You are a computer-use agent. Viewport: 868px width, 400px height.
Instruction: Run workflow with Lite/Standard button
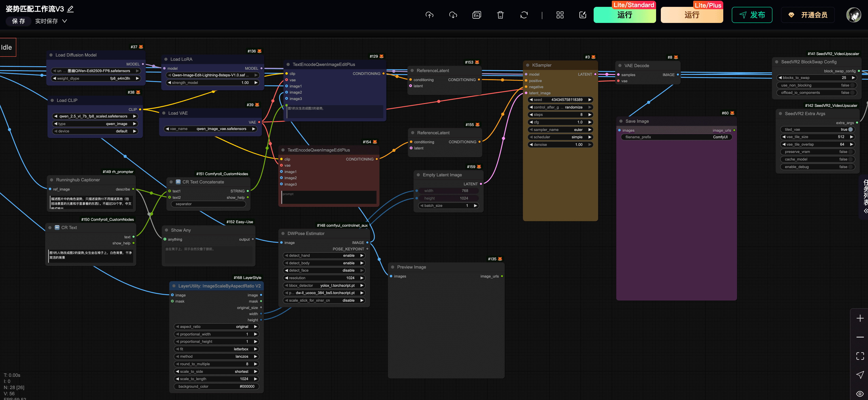624,15
